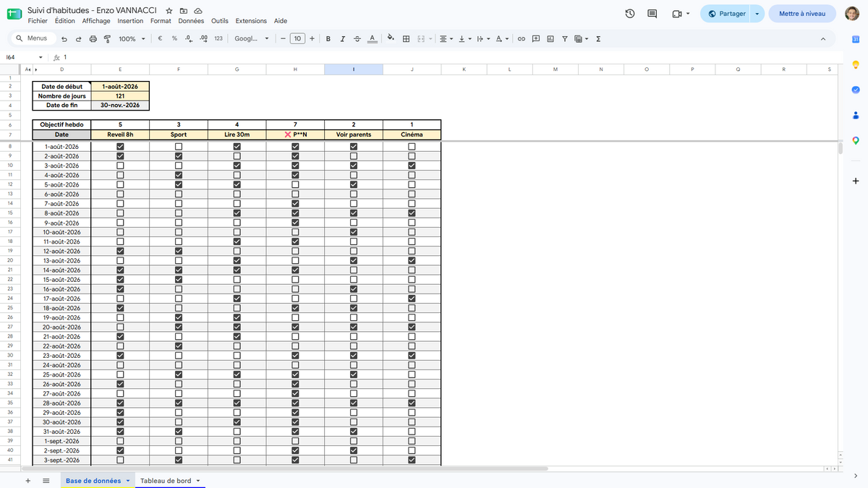Open the borders tool icon
Screen dimensions: 868x488
click(407, 39)
